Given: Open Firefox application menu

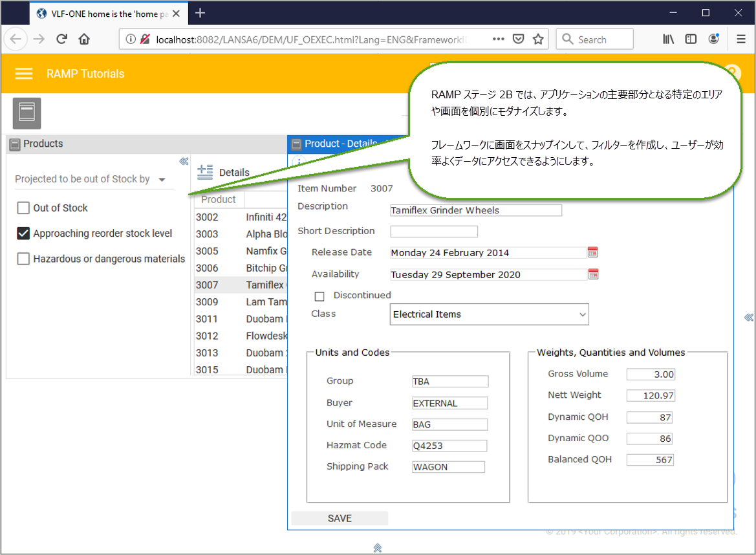Looking at the screenshot, I should [741, 39].
